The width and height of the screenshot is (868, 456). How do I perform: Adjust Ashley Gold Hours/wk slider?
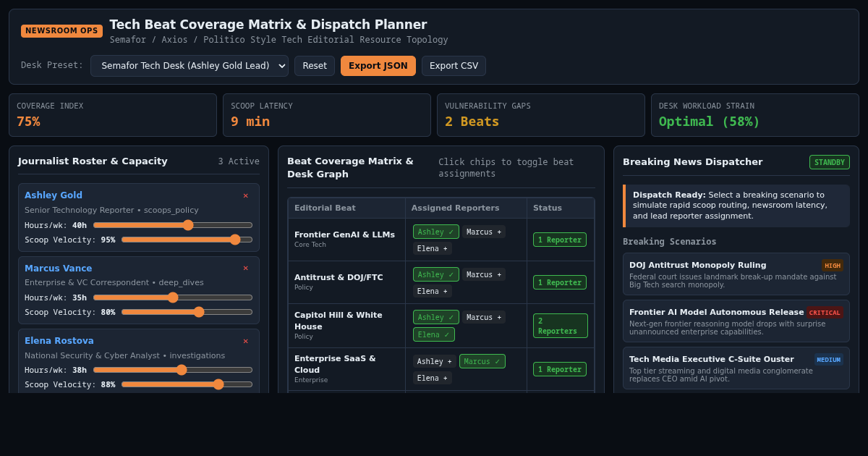(173, 225)
